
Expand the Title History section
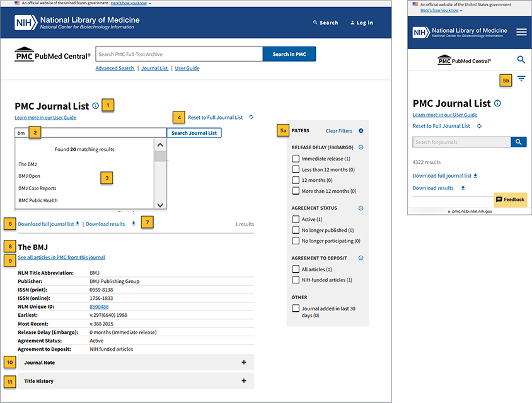(x=136, y=381)
